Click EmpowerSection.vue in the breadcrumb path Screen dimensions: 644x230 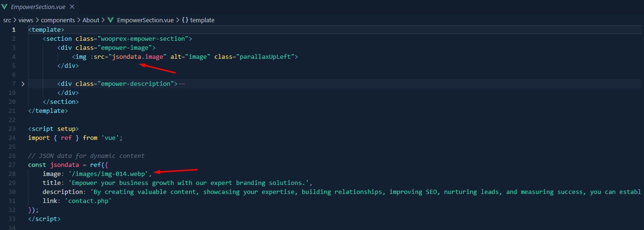pos(145,20)
